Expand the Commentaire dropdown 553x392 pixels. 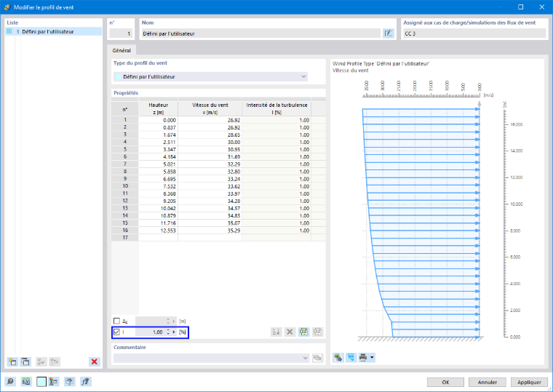[x=305, y=358]
